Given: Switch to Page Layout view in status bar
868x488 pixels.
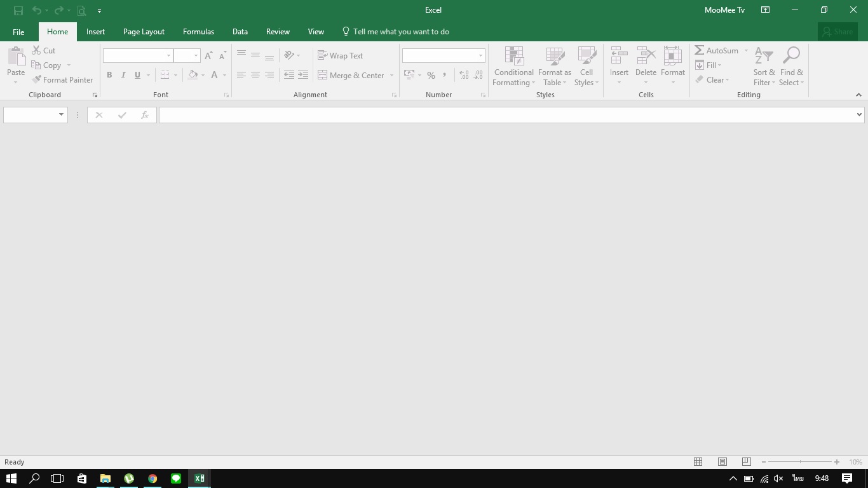Looking at the screenshot, I should coord(722,462).
